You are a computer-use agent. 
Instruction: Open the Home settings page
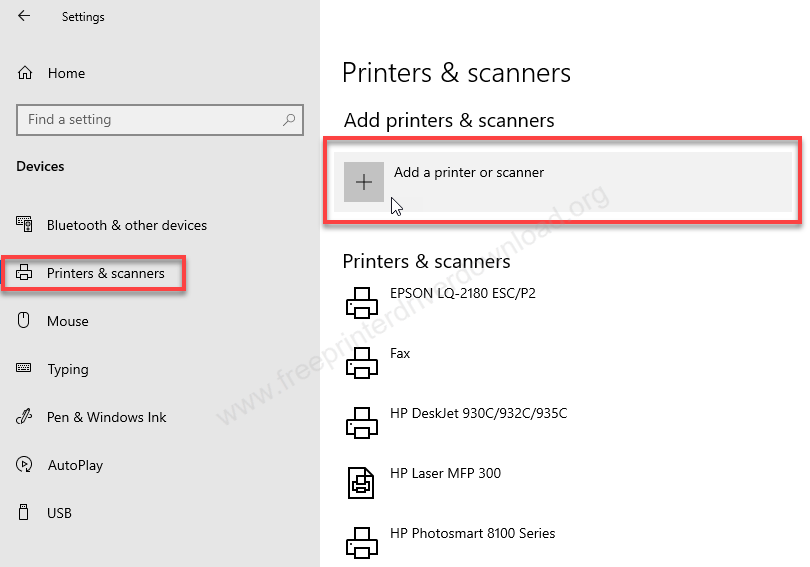[66, 73]
